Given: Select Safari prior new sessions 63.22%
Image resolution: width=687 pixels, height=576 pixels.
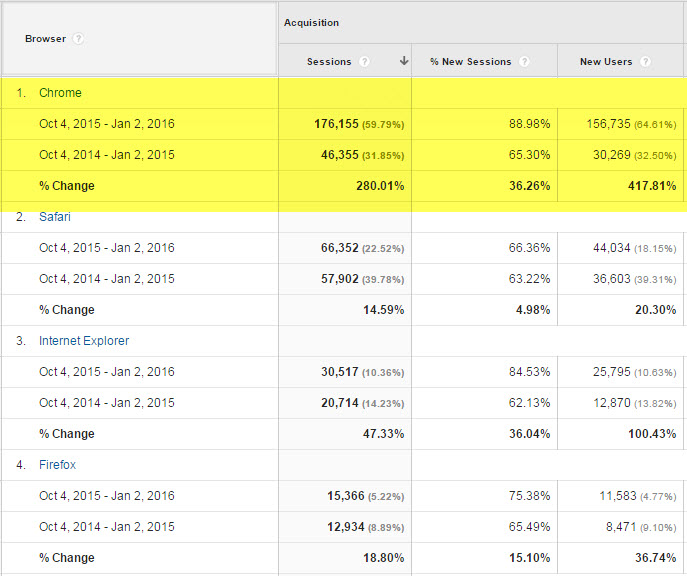Looking at the screenshot, I should [529, 279].
